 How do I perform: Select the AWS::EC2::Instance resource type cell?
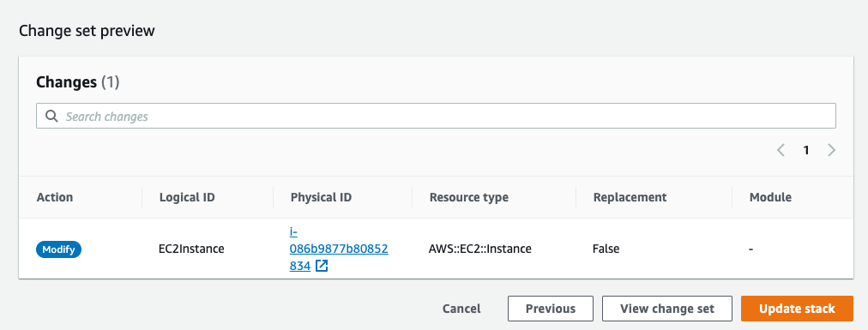point(480,249)
